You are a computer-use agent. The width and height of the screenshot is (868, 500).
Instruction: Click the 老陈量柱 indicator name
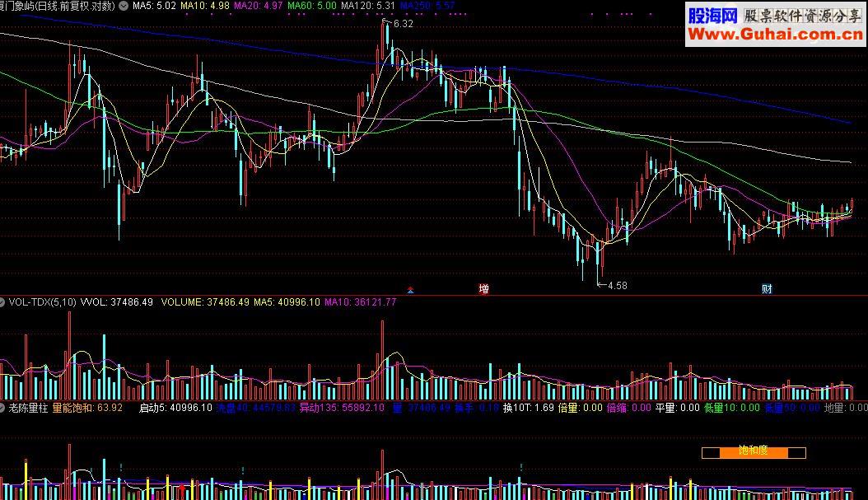[x=28, y=408]
